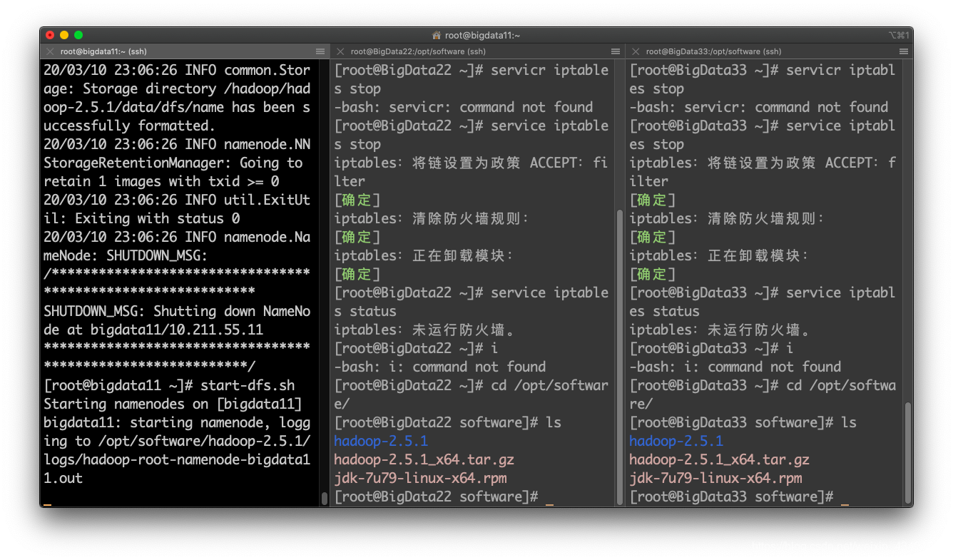Click "iptables: 未运行防火墙。" in BigData33 pane

click(x=720, y=330)
